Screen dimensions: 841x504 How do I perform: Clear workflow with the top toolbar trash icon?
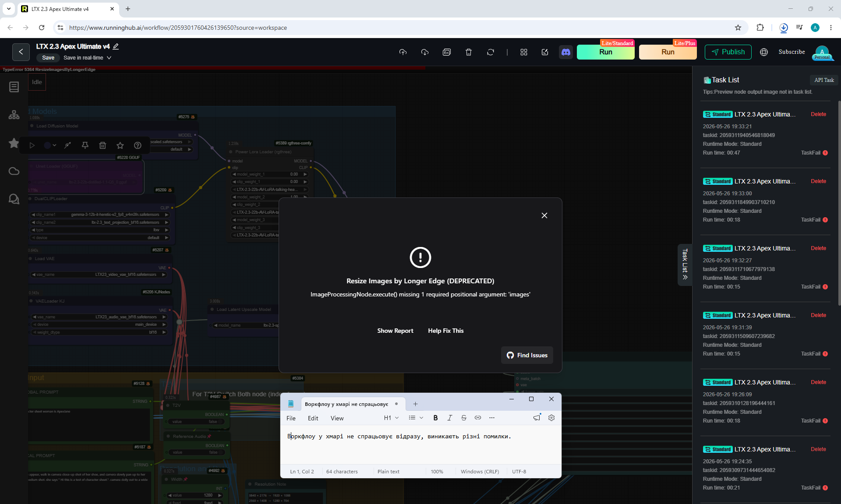[469, 52]
